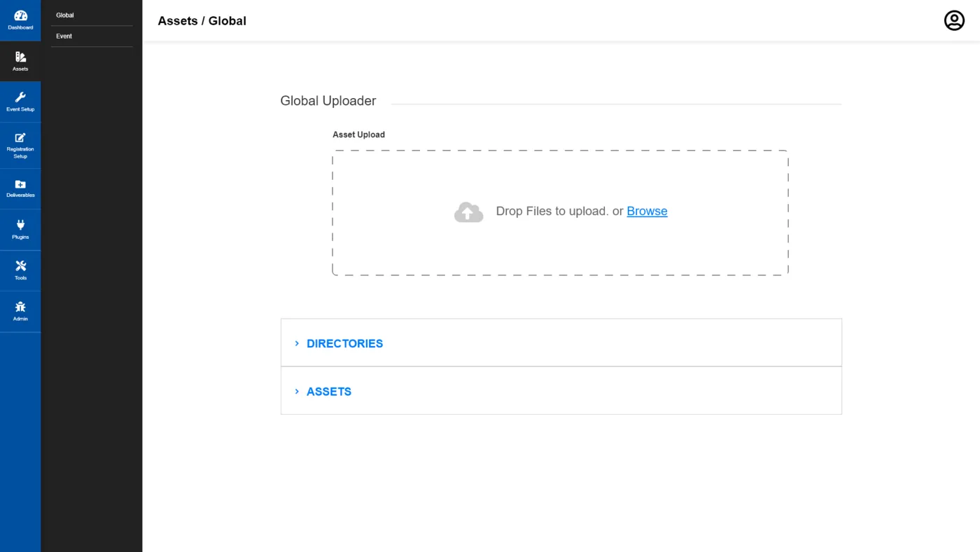Viewport: 980px width, 552px height.
Task: Select the Assets sidebar icon
Action: [x=20, y=57]
